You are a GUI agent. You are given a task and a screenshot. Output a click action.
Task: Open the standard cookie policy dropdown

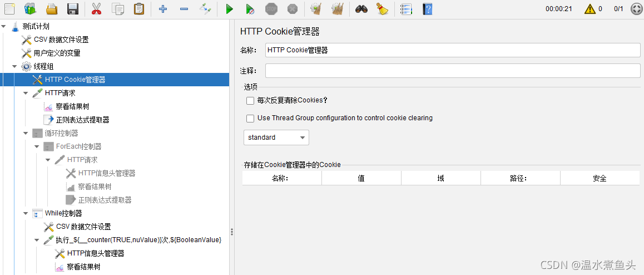(276, 137)
